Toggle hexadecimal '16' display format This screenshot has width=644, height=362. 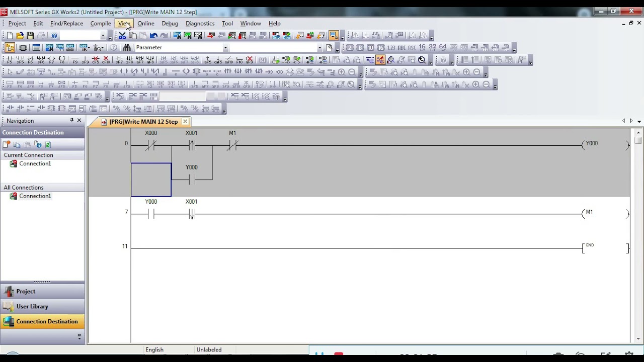point(381,47)
